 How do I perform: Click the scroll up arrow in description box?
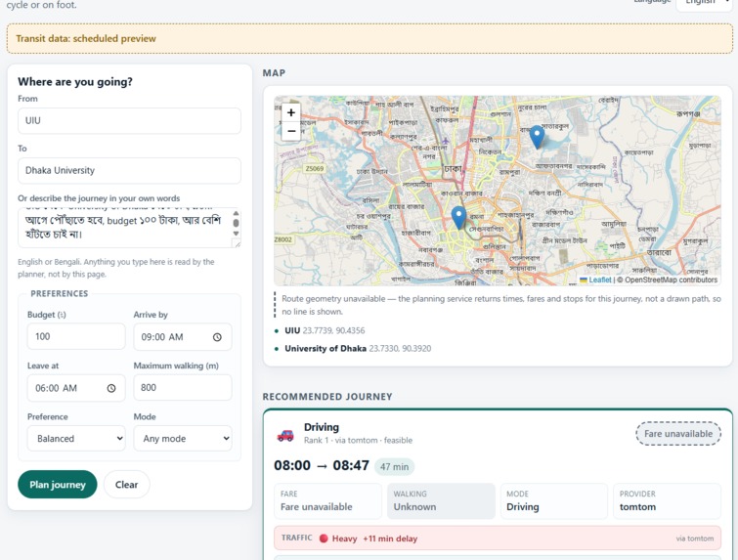[236, 213]
